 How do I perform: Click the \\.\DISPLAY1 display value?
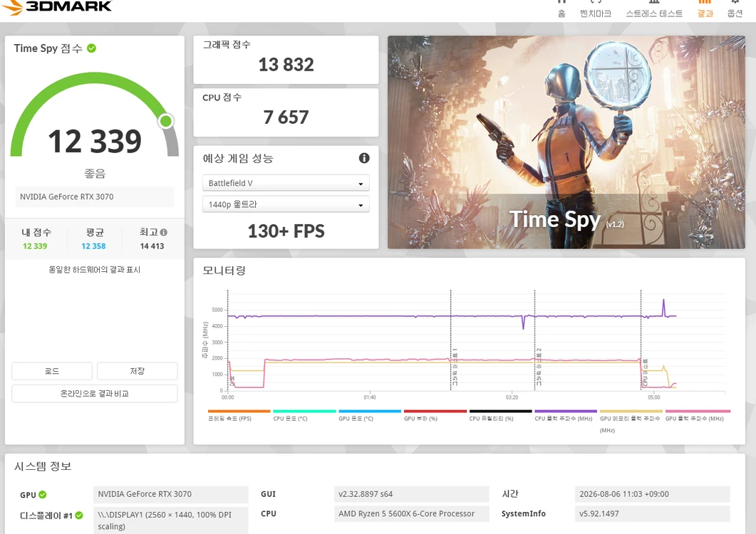(171, 520)
